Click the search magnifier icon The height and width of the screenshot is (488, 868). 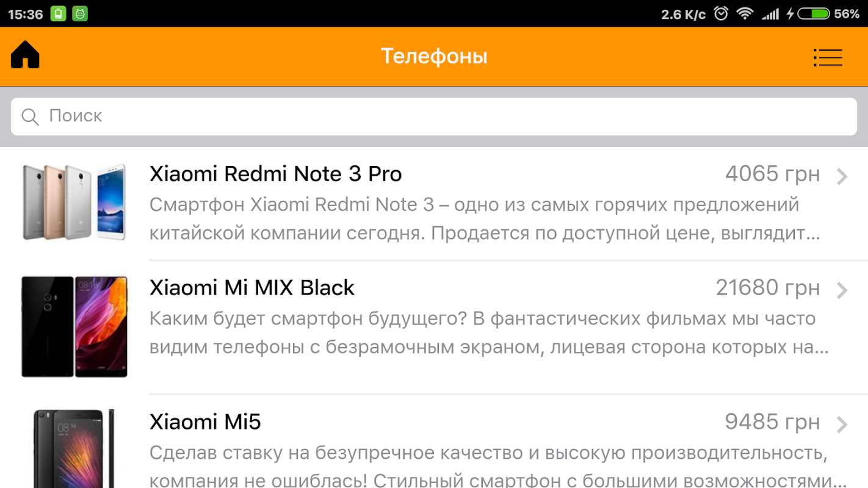(x=30, y=117)
